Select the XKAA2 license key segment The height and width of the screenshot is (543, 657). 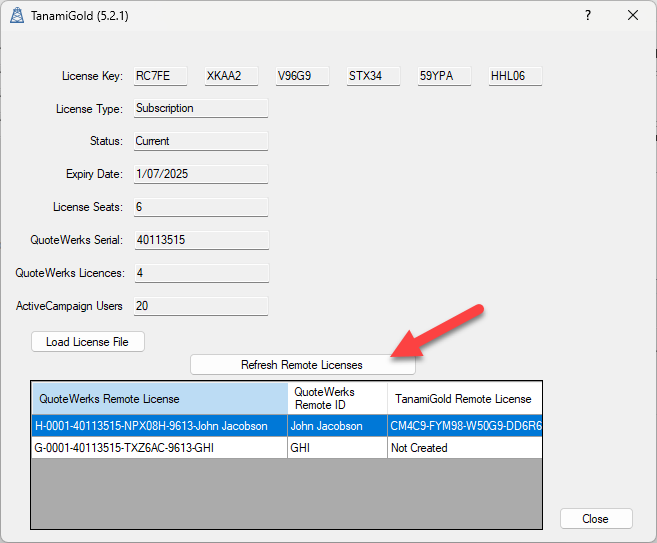tap(231, 76)
